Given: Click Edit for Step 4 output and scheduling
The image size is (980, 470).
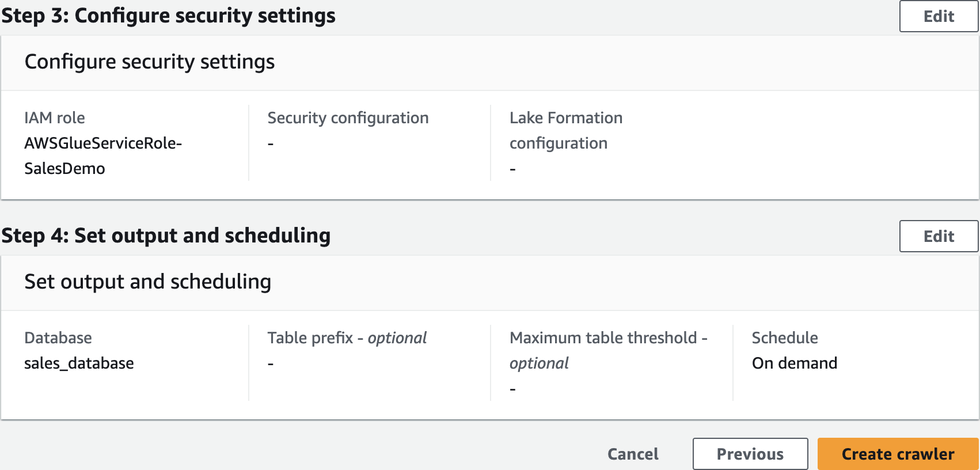Looking at the screenshot, I should point(938,236).
